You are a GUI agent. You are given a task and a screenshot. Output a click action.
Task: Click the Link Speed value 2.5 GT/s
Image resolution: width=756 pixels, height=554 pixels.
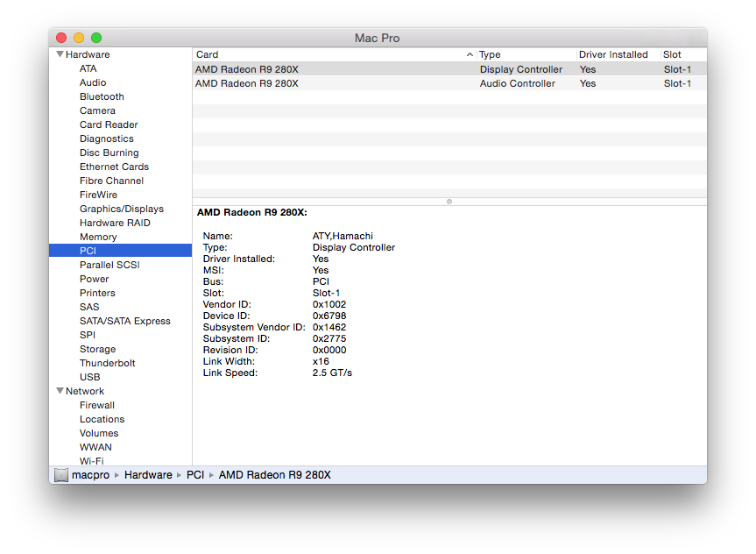click(x=332, y=373)
